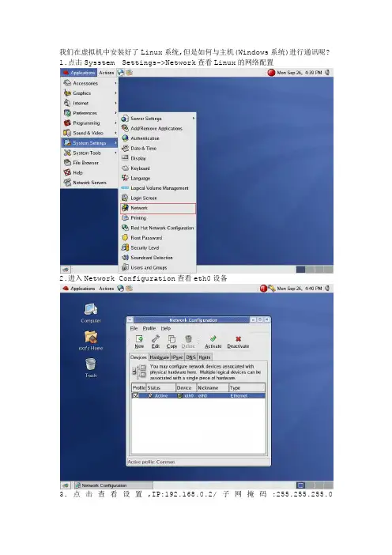Open the Login Screen settings entry

[x=156, y=198]
